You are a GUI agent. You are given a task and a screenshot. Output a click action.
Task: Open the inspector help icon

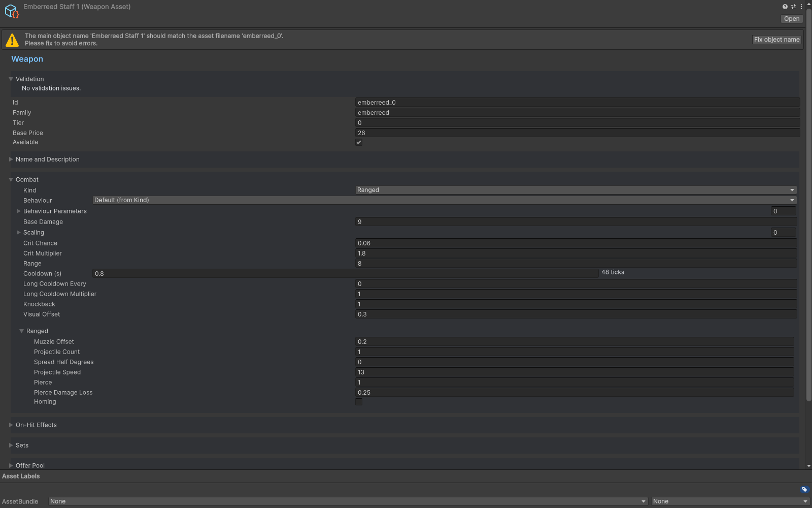(785, 7)
